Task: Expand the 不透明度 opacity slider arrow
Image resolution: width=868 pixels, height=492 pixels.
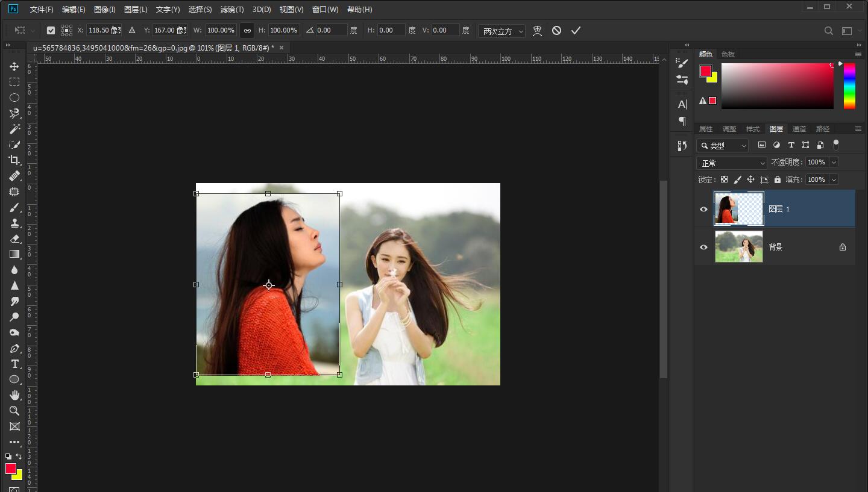Action: (x=834, y=162)
